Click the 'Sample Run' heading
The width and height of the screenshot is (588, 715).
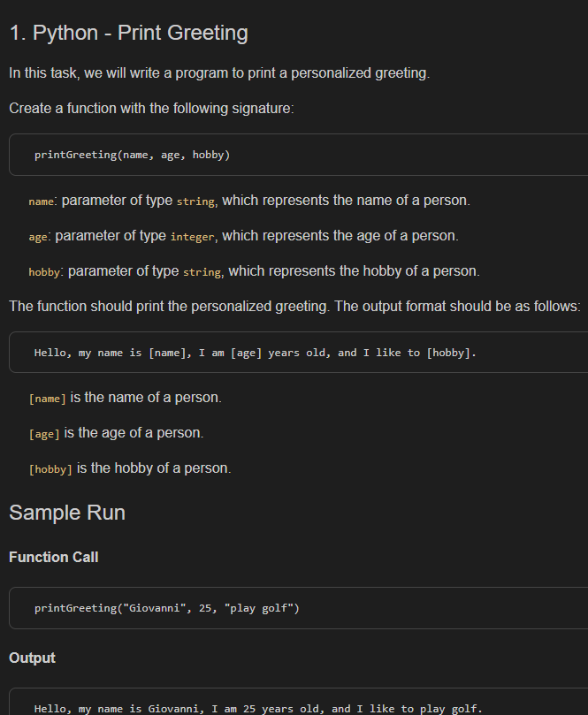(x=67, y=513)
